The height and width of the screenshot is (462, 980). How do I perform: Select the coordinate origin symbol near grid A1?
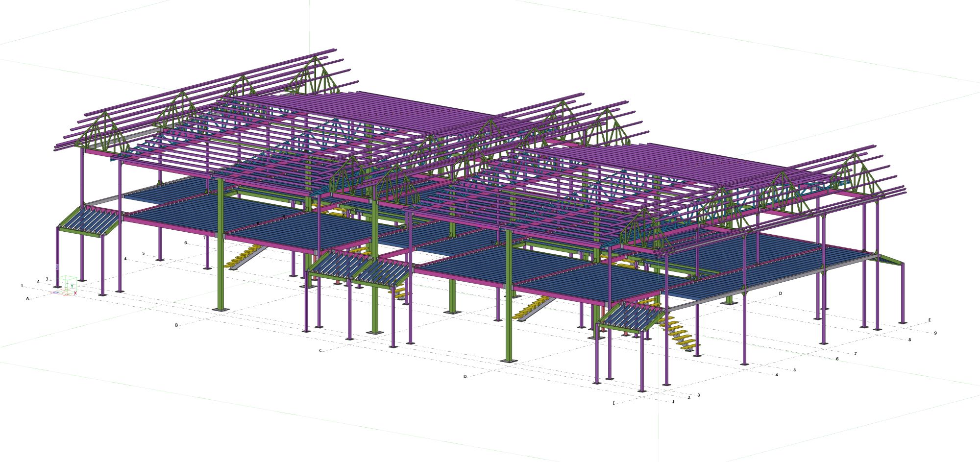[x=56, y=292]
